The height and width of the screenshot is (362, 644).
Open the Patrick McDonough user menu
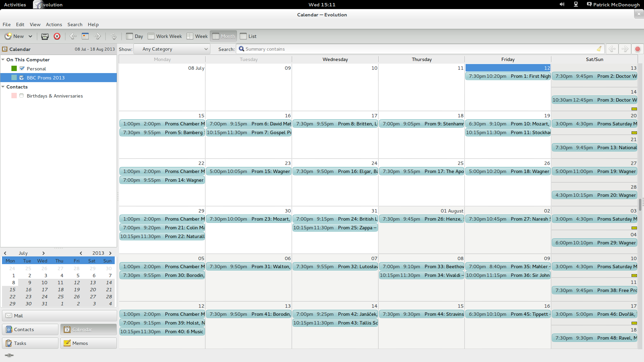pos(613,5)
